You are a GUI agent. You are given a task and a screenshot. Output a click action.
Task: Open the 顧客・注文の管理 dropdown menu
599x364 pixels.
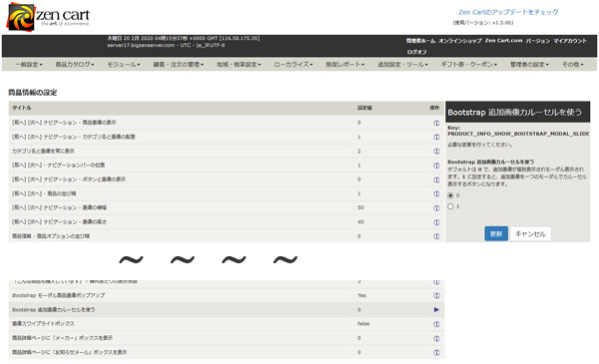point(179,65)
